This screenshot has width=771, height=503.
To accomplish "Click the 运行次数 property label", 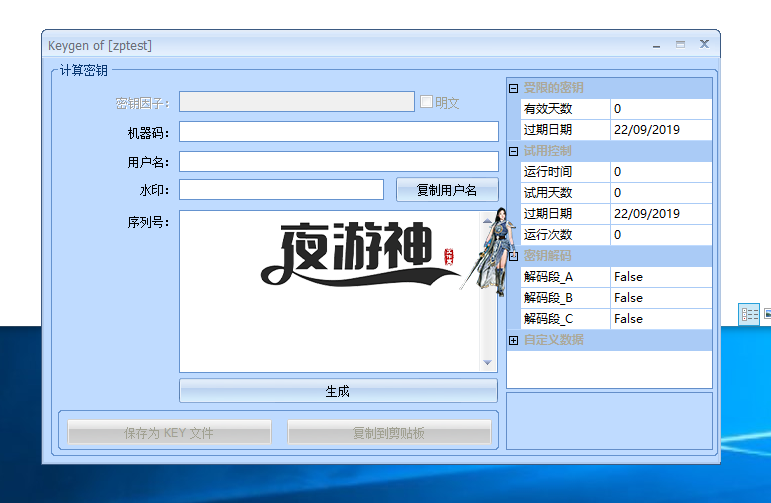I will 548,235.
